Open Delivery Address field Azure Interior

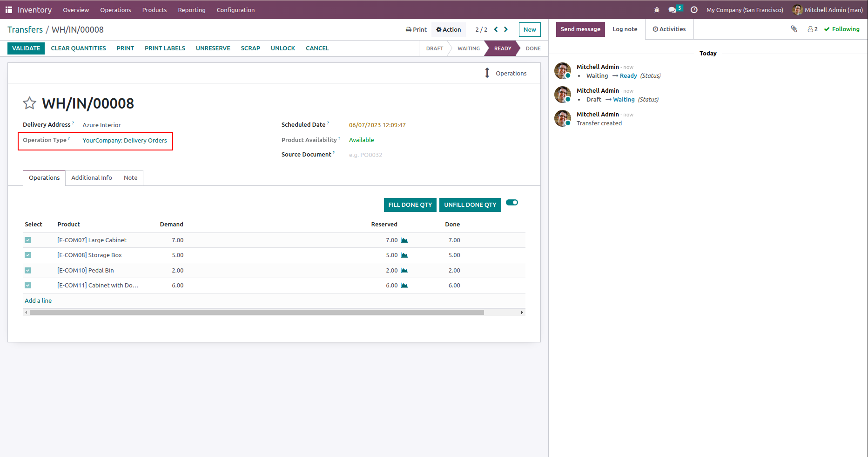pyautogui.click(x=101, y=125)
